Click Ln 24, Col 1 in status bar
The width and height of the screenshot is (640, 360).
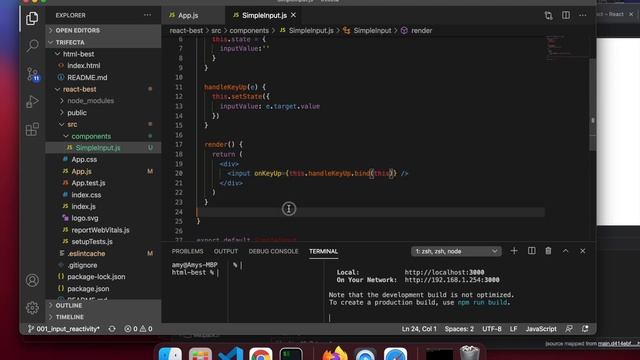coord(419,329)
